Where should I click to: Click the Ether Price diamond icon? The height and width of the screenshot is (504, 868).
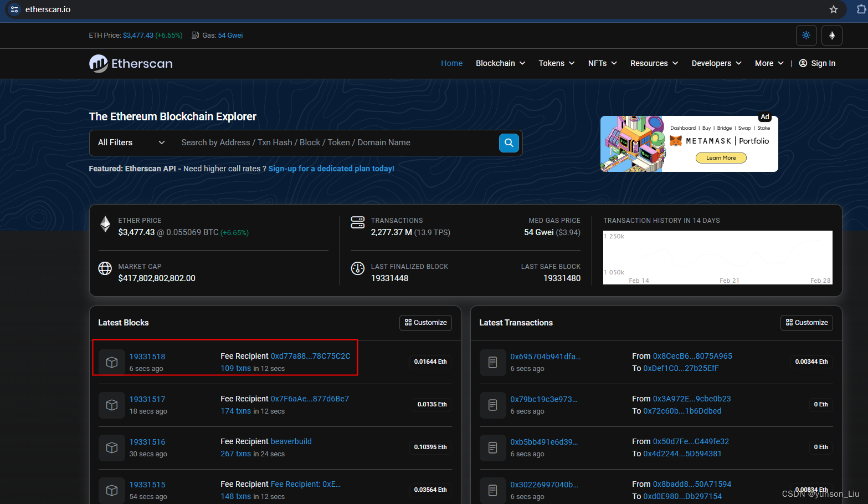pos(105,224)
